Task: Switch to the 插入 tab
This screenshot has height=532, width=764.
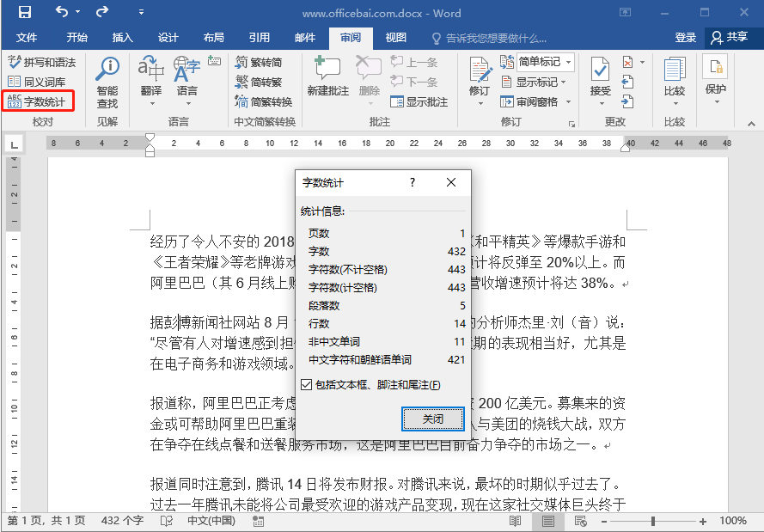Action: coord(122,38)
